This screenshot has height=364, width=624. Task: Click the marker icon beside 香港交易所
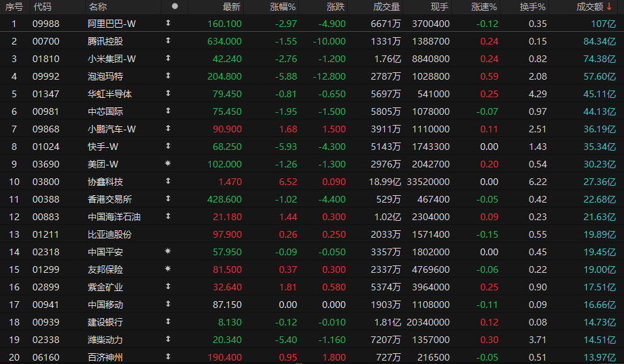coord(168,199)
